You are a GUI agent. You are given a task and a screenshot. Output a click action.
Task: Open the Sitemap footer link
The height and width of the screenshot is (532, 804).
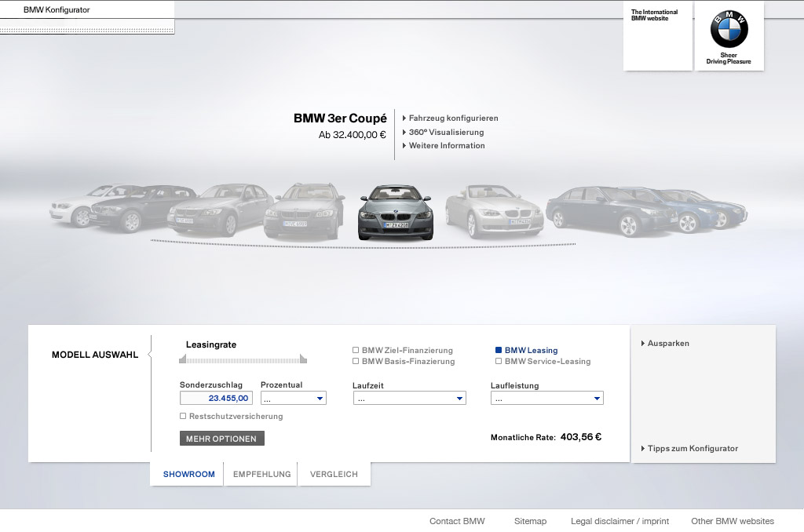[530, 521]
